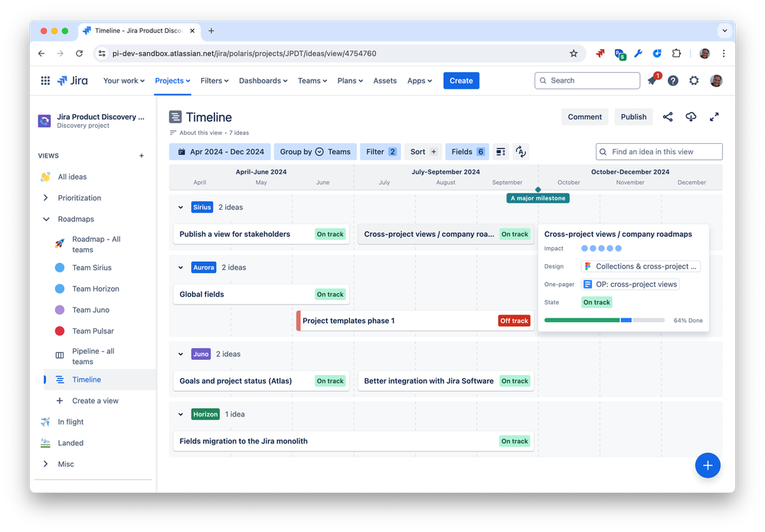This screenshot has width=765, height=532.
Task: Open the Filters dropdown menu
Action: [214, 81]
